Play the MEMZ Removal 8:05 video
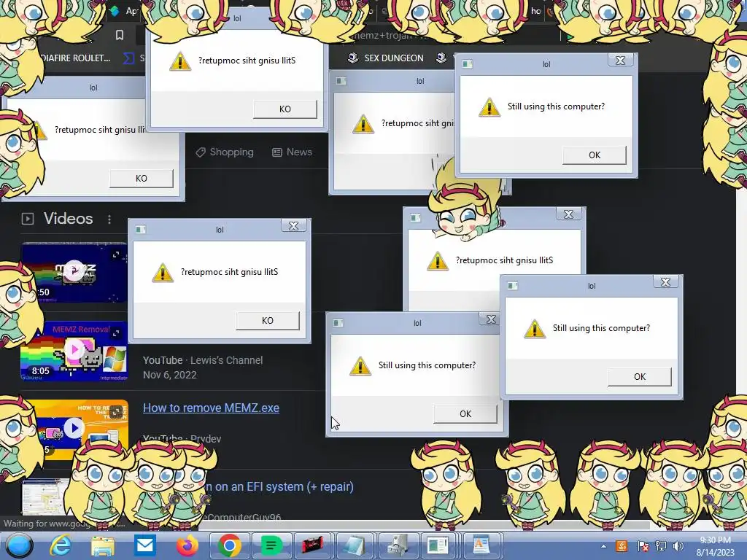This screenshot has height=560, width=747. click(74, 351)
